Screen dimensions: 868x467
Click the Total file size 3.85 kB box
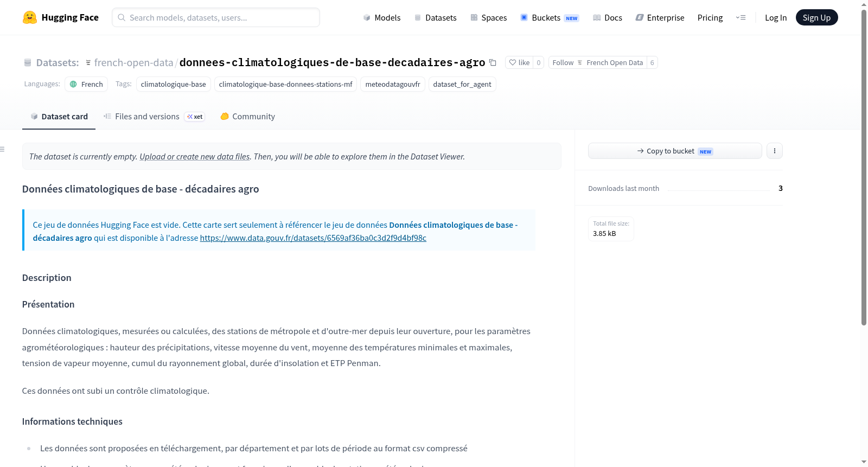[x=611, y=228]
